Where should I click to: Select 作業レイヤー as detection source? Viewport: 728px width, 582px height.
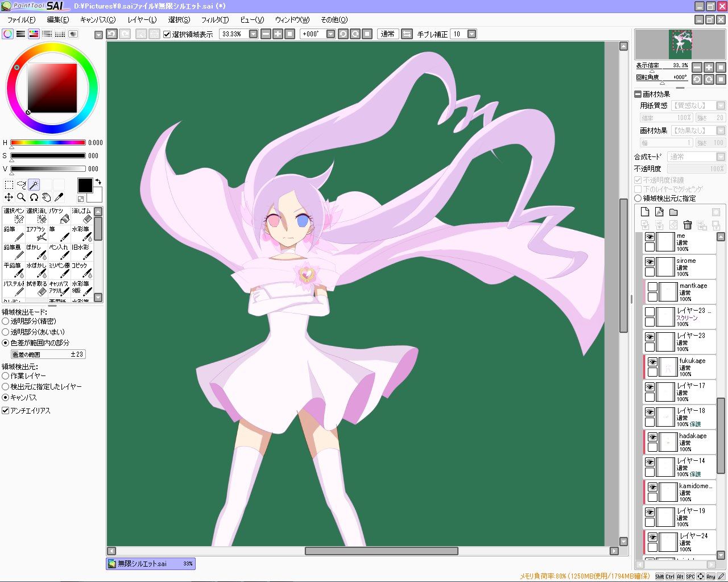click(6, 375)
